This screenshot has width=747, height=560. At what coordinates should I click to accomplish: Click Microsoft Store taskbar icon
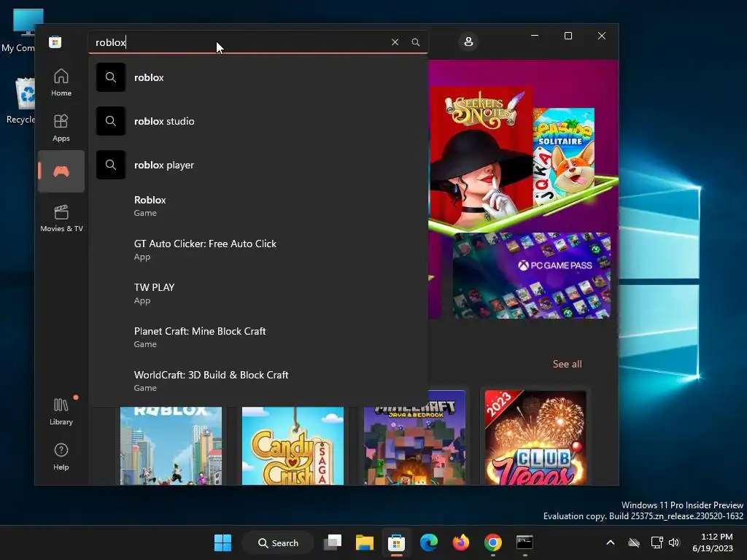[x=396, y=542]
